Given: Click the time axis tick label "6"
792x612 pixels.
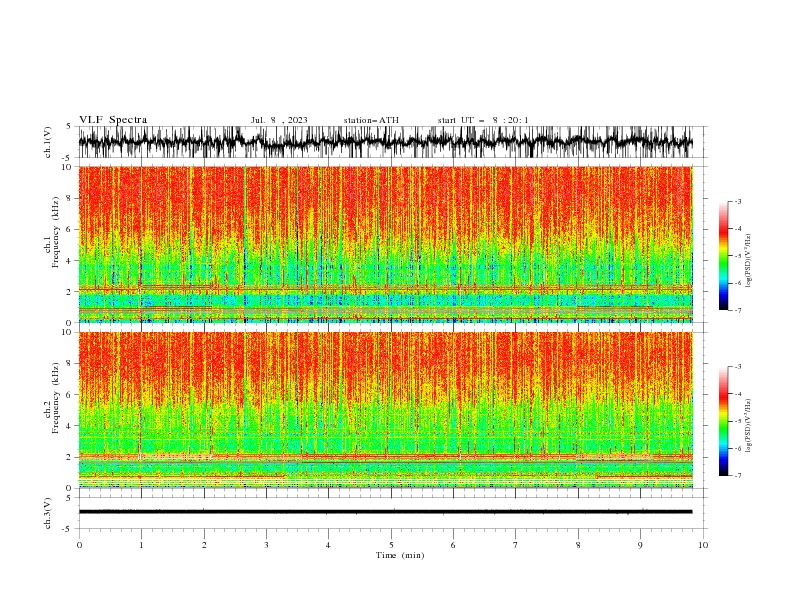Looking at the screenshot, I should point(453,545).
